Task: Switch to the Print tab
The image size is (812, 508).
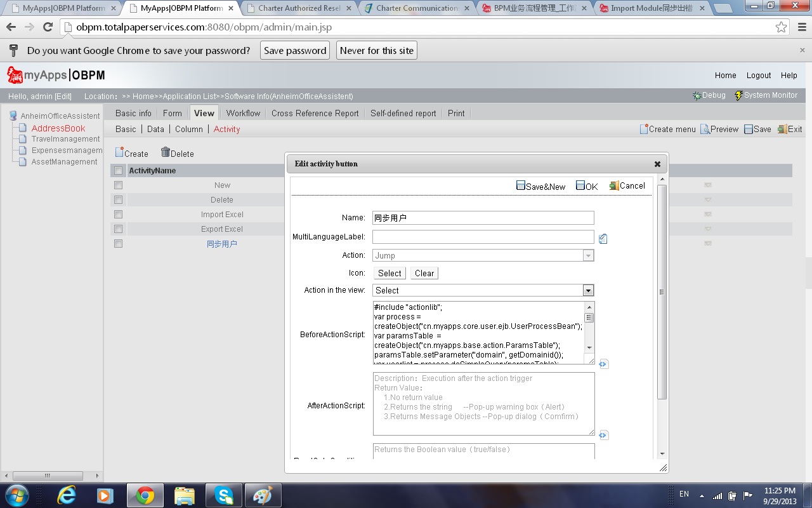Action: pos(456,113)
